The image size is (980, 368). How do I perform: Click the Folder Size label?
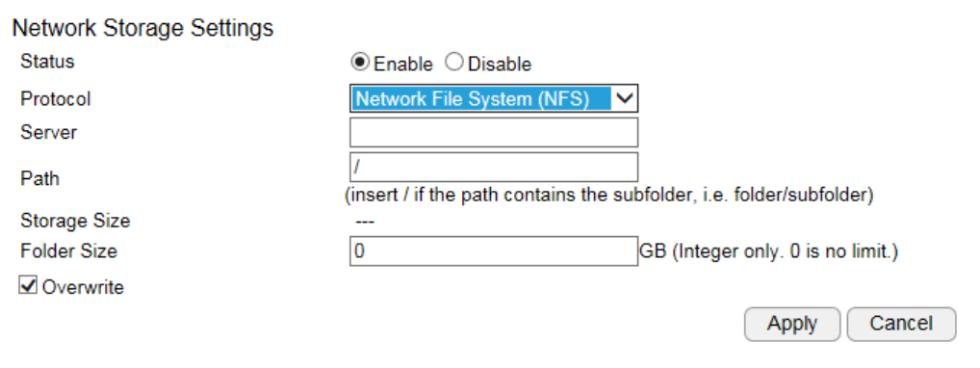tap(68, 251)
